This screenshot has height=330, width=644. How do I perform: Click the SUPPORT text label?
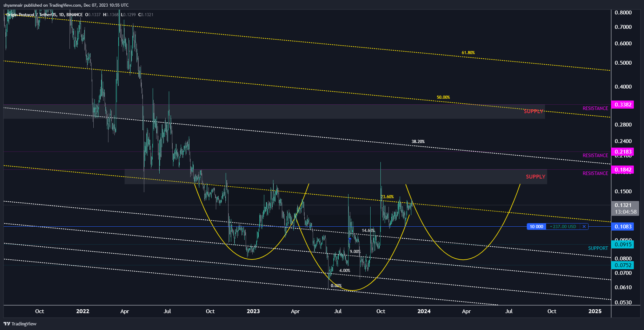tap(598, 248)
